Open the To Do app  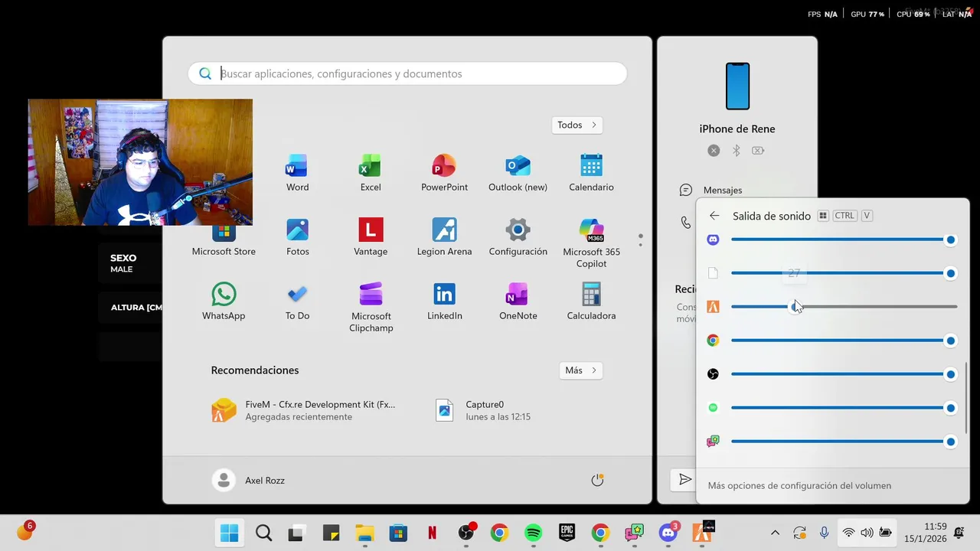[x=297, y=302]
